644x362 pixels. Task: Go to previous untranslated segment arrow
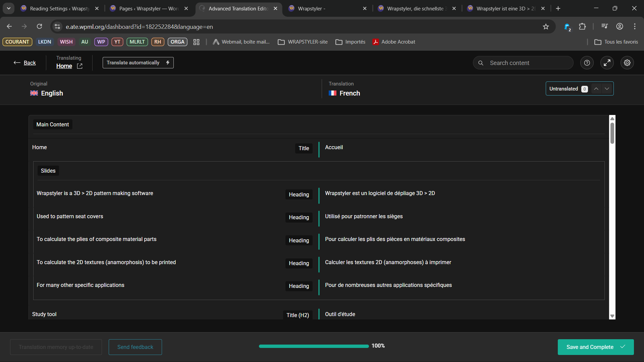pos(596,89)
